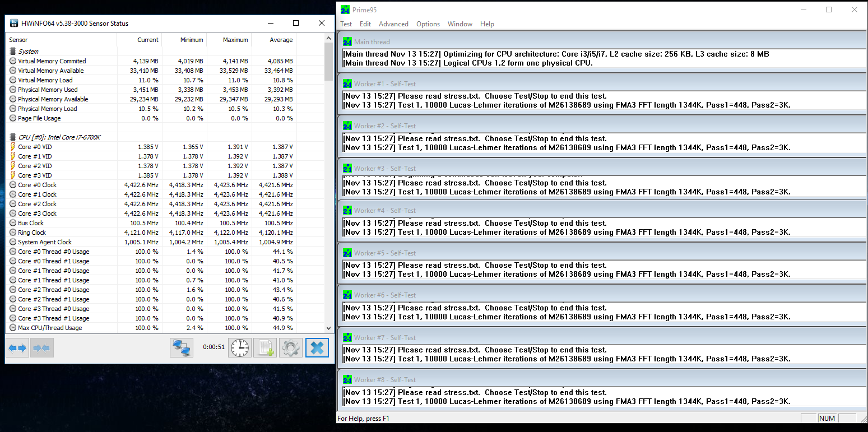Reset the HWiNFO clock timer icon
This screenshot has height=432, width=868.
click(x=240, y=348)
